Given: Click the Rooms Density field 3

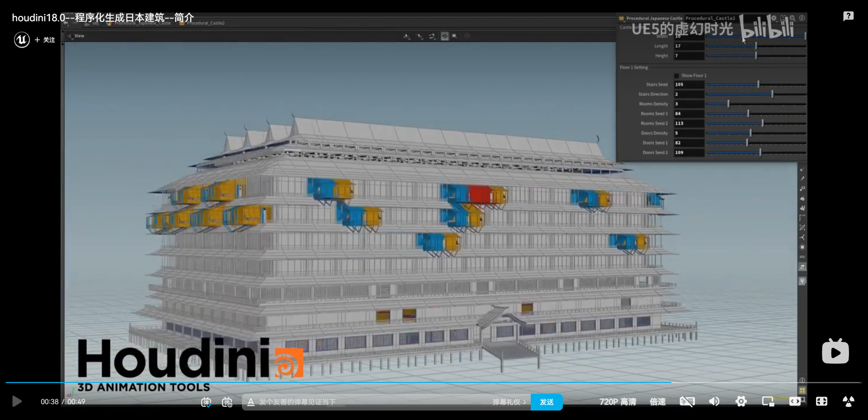Looking at the screenshot, I should (x=689, y=104).
